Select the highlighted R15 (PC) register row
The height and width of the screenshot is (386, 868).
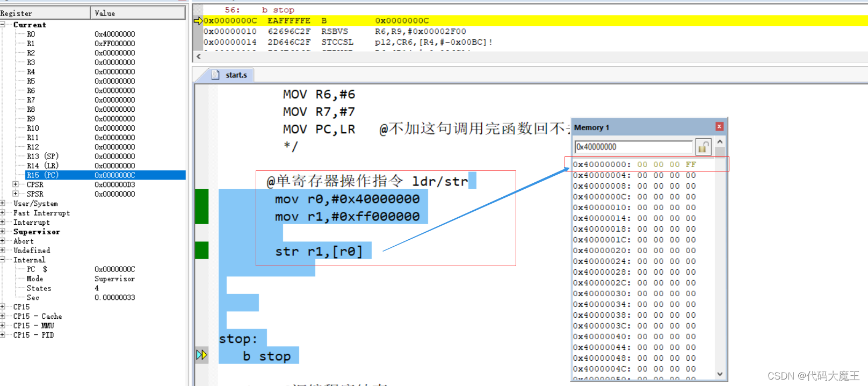click(x=105, y=175)
